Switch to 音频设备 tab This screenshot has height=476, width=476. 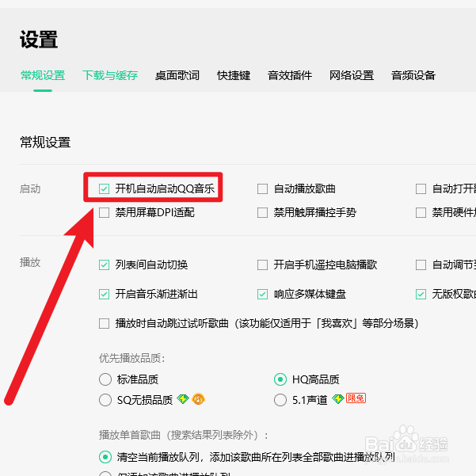pyautogui.click(x=413, y=75)
